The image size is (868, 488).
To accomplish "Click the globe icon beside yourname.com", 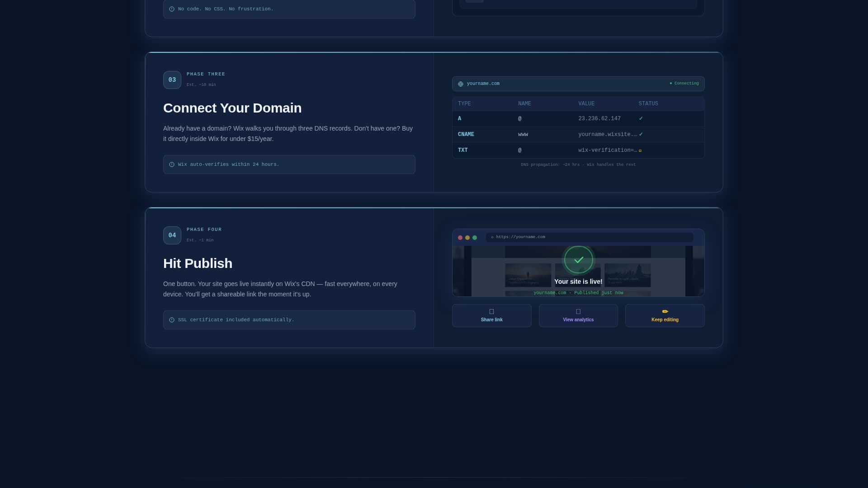I will pyautogui.click(x=461, y=84).
